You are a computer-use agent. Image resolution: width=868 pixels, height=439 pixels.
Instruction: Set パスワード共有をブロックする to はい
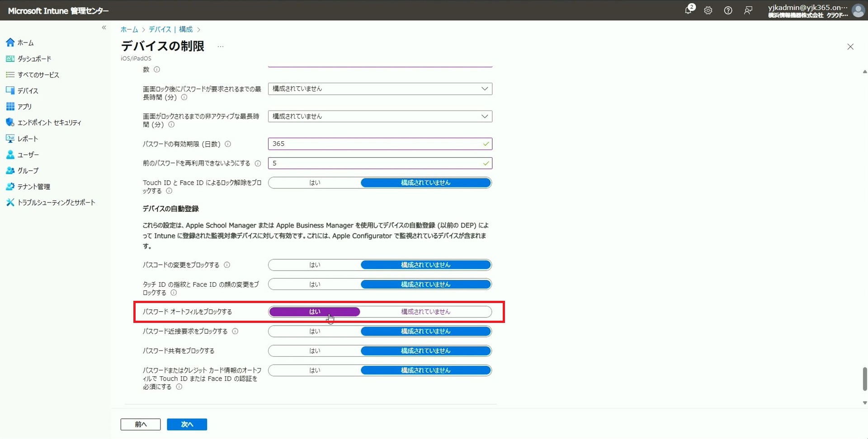pyautogui.click(x=315, y=351)
